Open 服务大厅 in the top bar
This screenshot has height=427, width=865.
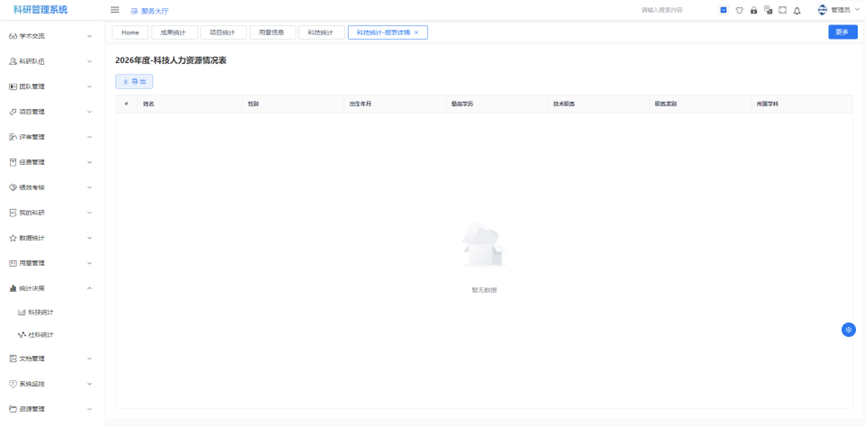coord(150,10)
